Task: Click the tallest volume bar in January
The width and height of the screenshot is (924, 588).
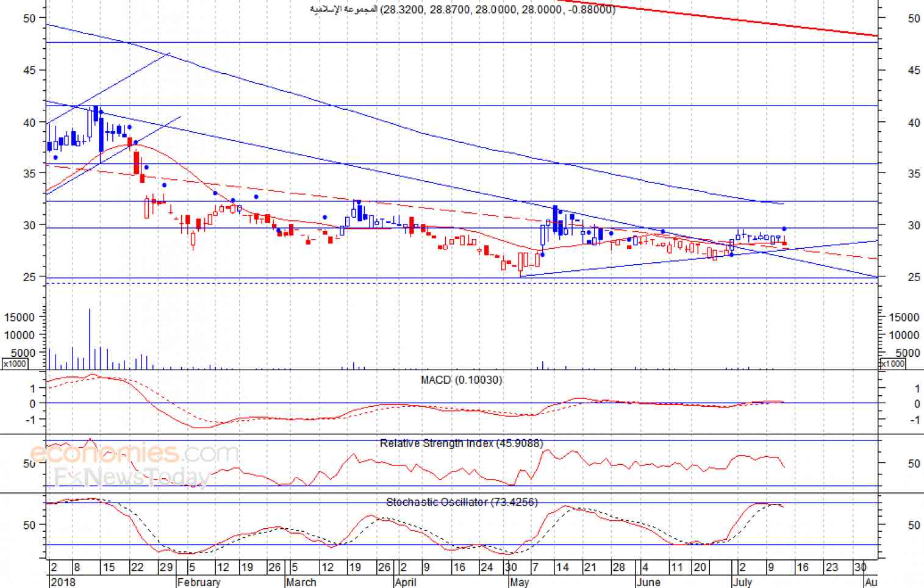Action: (90, 339)
